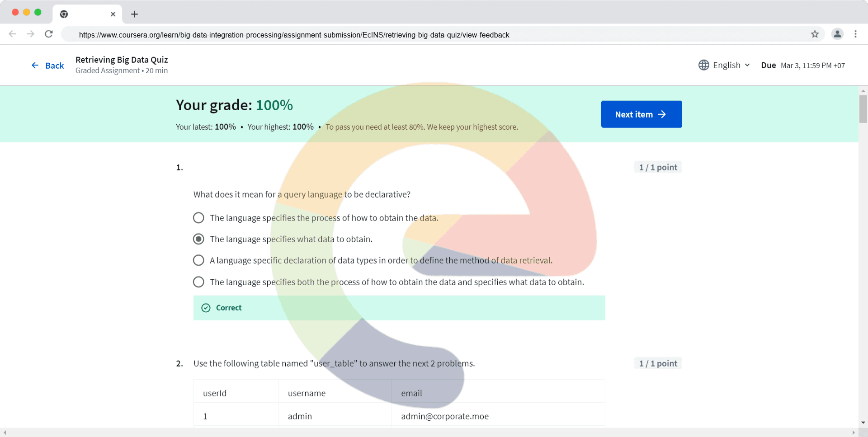Click the browser reload icon
Viewport: 868px width, 437px height.
coord(49,34)
